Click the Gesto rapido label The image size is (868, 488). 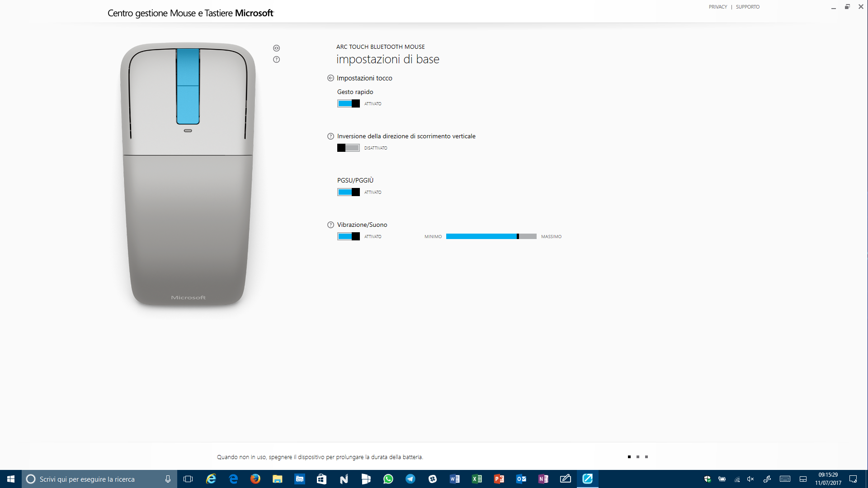click(355, 92)
